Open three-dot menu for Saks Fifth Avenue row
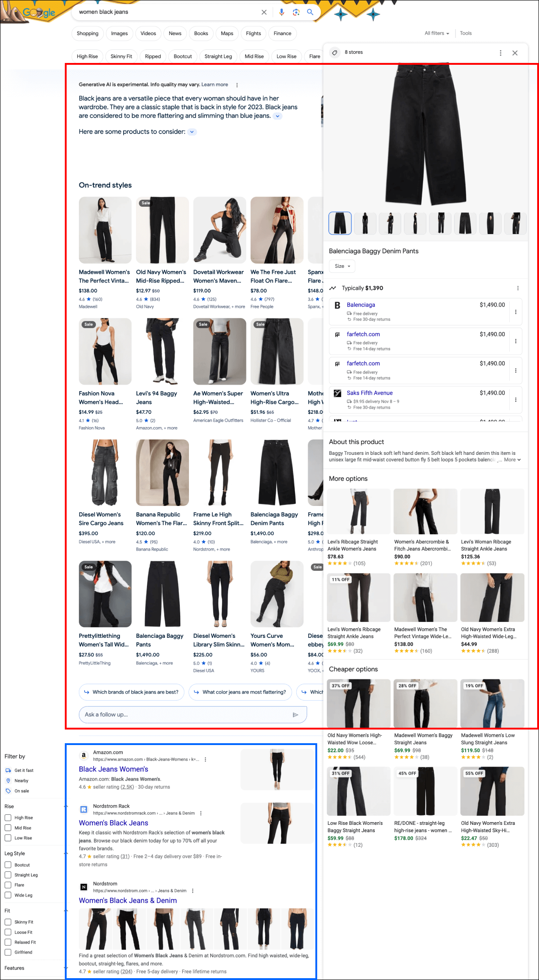The height and width of the screenshot is (980, 539). coord(516,400)
